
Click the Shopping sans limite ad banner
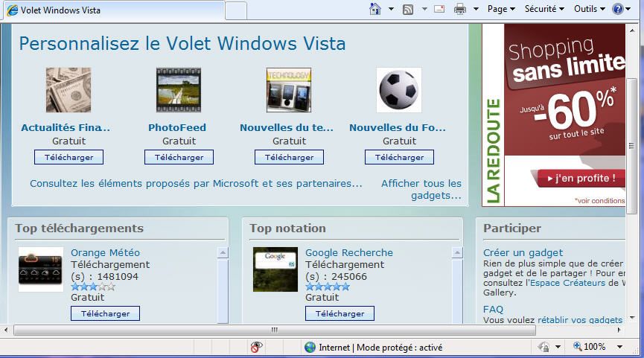[554, 115]
